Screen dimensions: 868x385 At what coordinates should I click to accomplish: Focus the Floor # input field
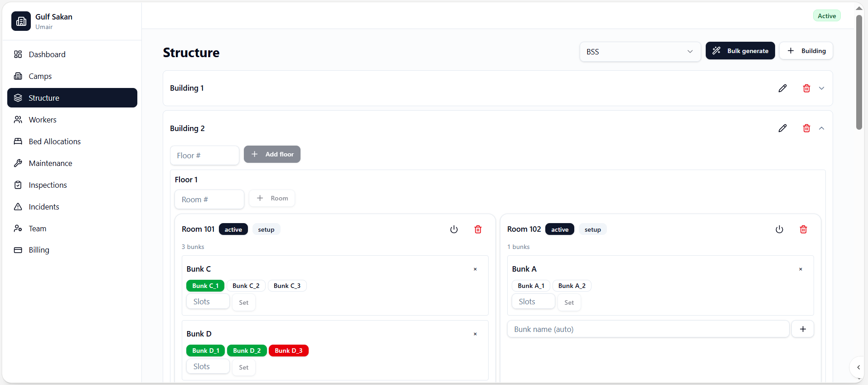point(204,156)
